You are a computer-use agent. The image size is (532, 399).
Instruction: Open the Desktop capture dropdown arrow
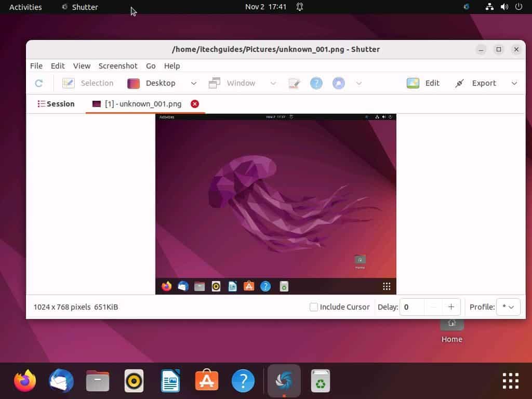point(193,83)
